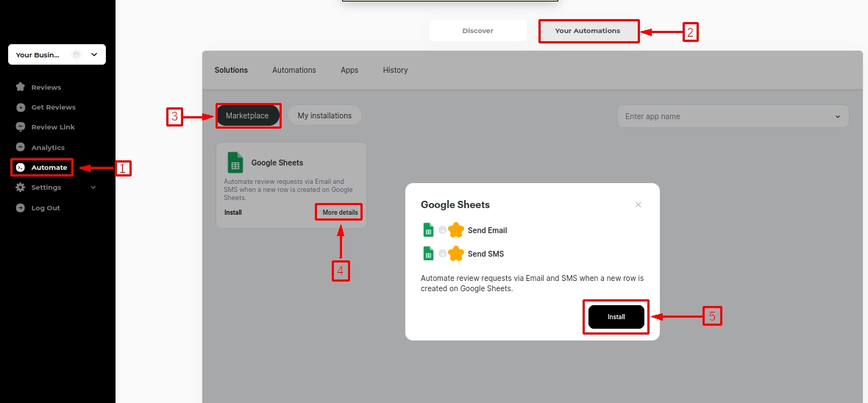Click the Log Out arrow icon
This screenshot has width=868, height=403.
point(21,208)
